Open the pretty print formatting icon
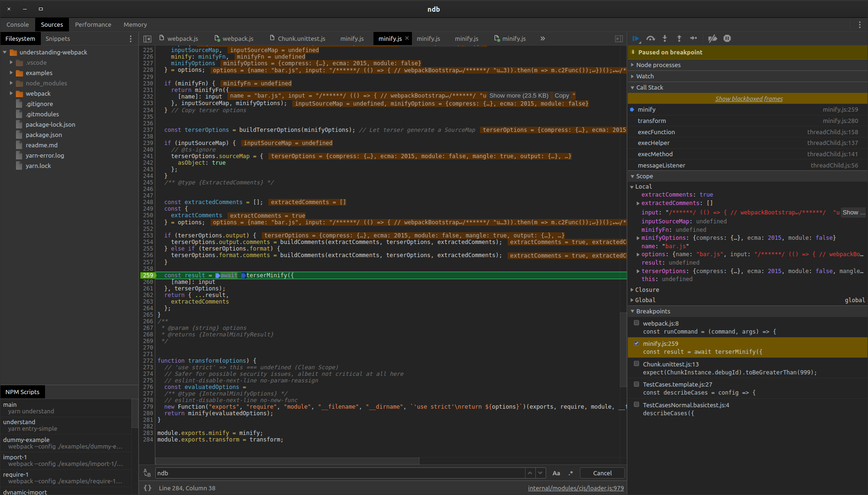The height and width of the screenshot is (495, 868). (147, 488)
